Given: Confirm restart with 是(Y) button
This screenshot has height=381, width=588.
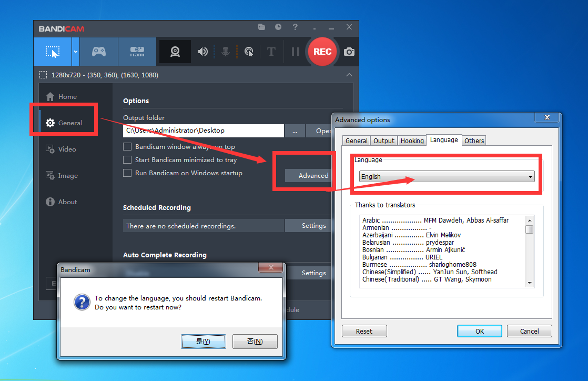Looking at the screenshot, I should (203, 342).
